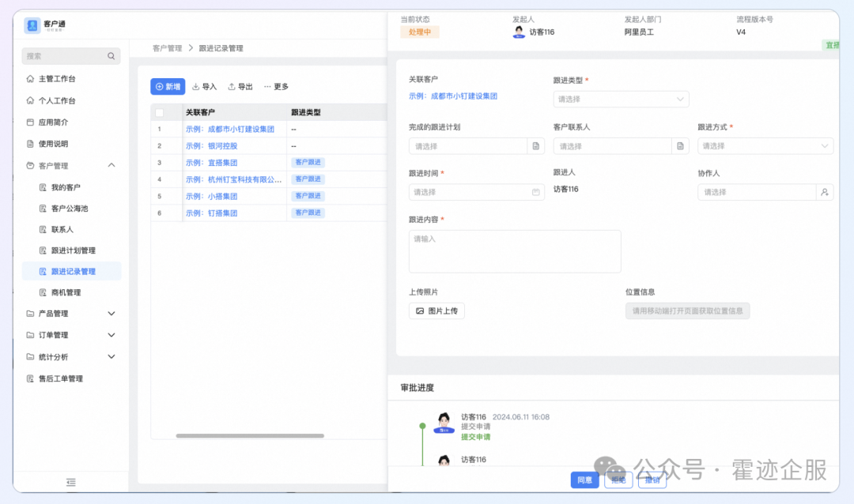The height and width of the screenshot is (504, 854).
Task: Open 客户公海池 in the sidebar
Action: 69,209
